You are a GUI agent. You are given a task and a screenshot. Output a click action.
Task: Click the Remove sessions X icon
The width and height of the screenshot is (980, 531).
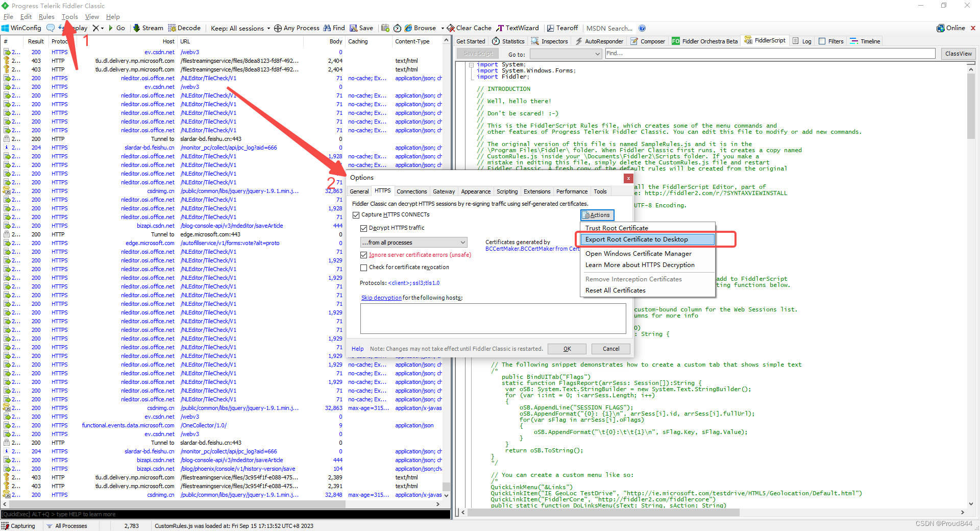pos(95,28)
